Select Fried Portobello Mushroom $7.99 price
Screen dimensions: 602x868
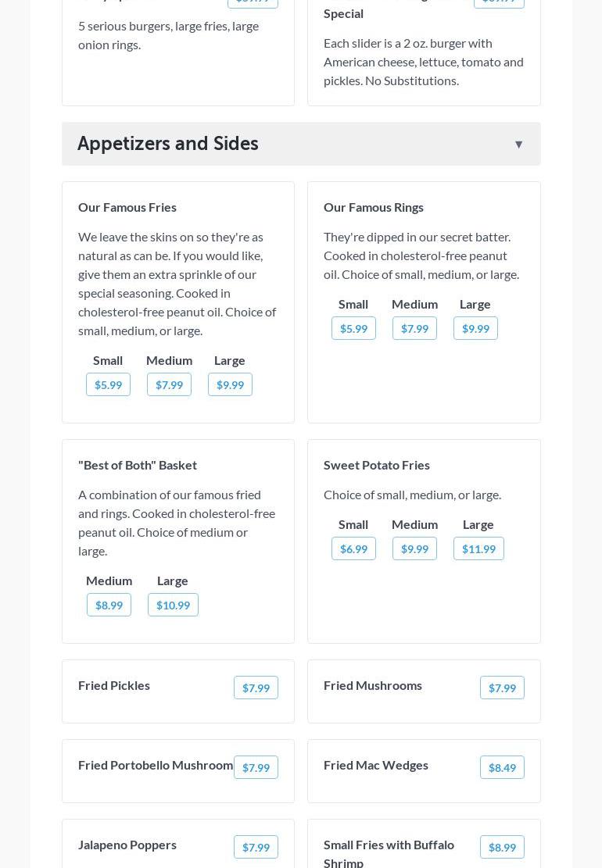tap(256, 768)
